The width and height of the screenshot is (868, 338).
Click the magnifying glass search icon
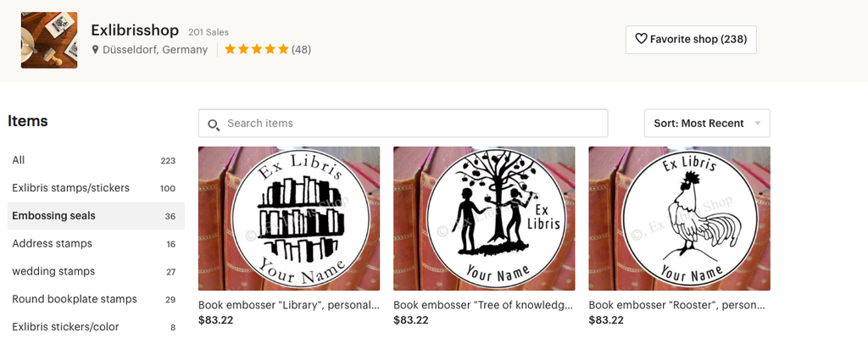pos(214,124)
